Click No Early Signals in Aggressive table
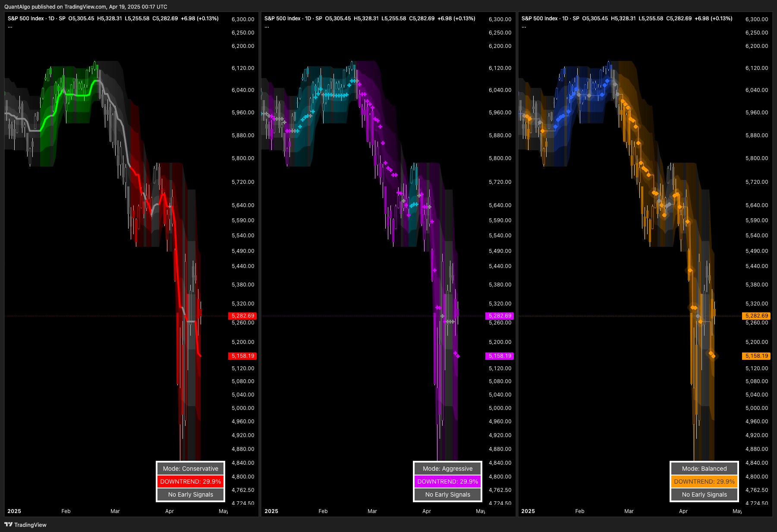The width and height of the screenshot is (777, 532). (x=447, y=494)
